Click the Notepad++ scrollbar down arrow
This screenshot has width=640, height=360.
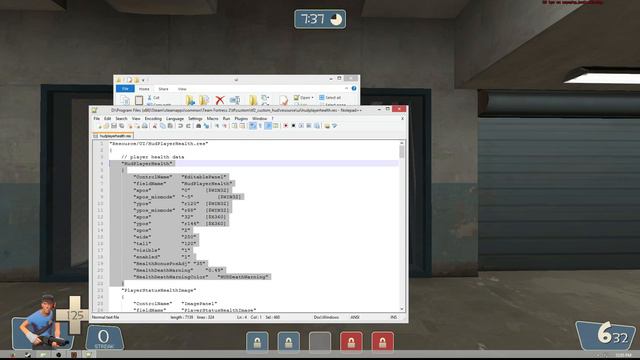pyautogui.click(x=402, y=309)
